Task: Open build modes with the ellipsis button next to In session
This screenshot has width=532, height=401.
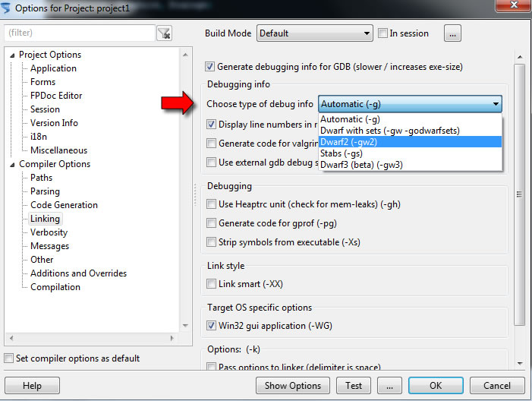Action: (452, 33)
